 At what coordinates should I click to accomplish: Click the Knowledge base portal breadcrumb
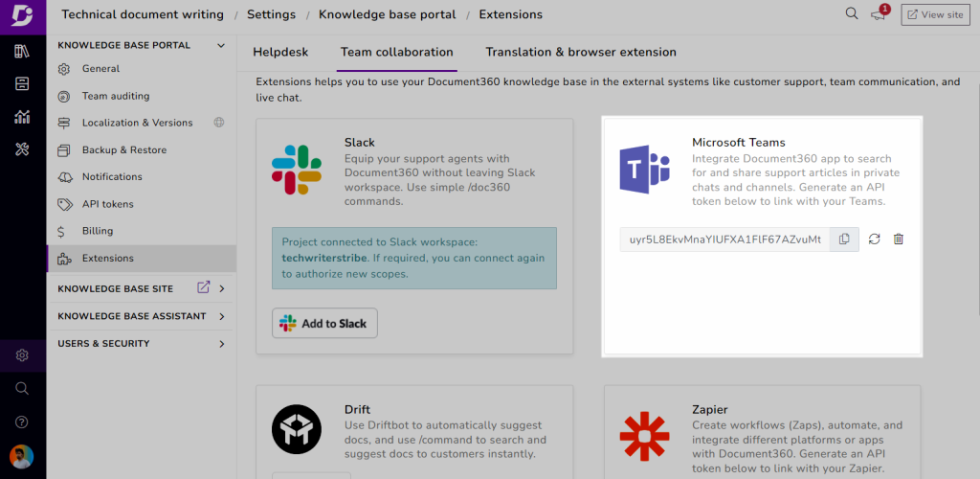(x=388, y=14)
